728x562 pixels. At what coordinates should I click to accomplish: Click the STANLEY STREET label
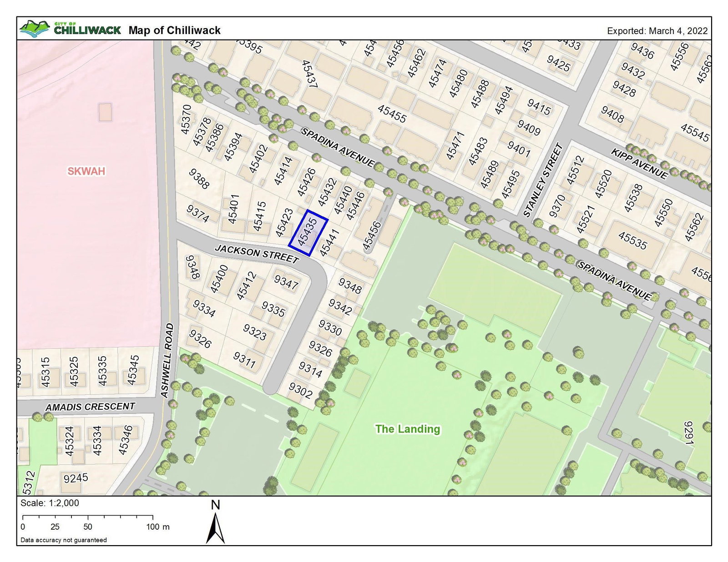[x=543, y=180]
